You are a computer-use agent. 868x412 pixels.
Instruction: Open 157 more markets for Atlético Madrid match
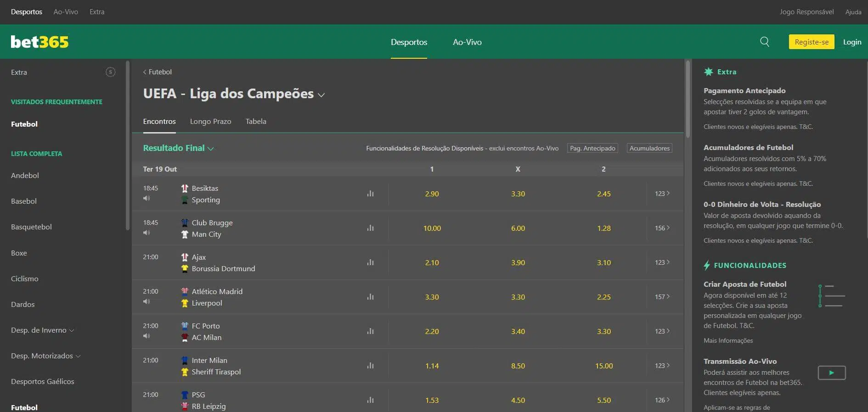(x=662, y=297)
